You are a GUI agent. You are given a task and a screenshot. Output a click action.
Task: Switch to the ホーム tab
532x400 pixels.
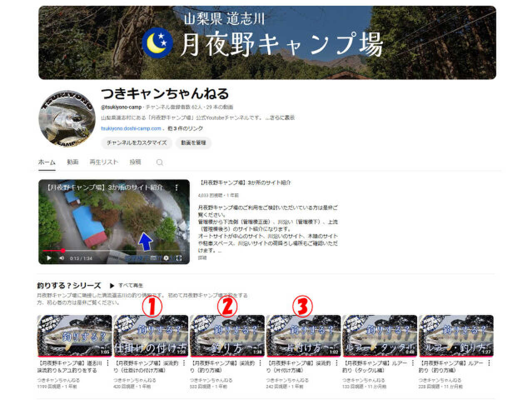click(47, 162)
